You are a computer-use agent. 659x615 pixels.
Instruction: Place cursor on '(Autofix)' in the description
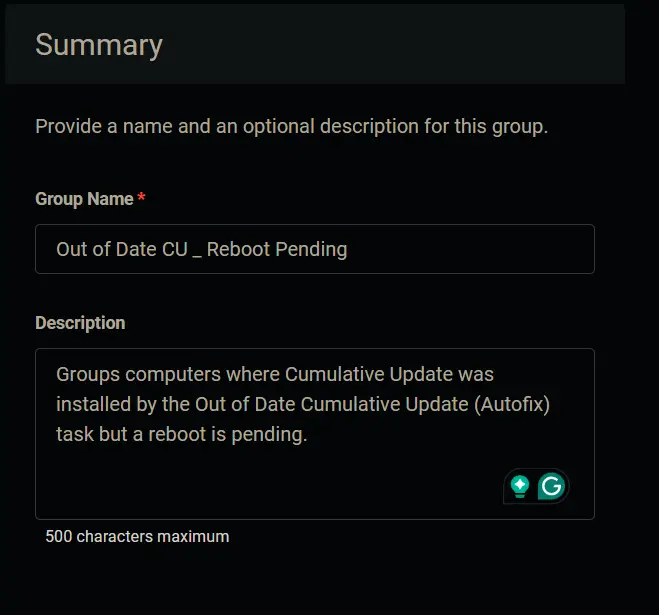[512, 404]
